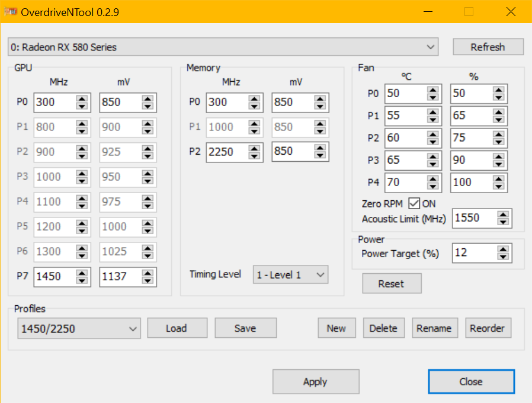Click the Rename profile button
Viewport: 532px width, 403px height.
435,328
